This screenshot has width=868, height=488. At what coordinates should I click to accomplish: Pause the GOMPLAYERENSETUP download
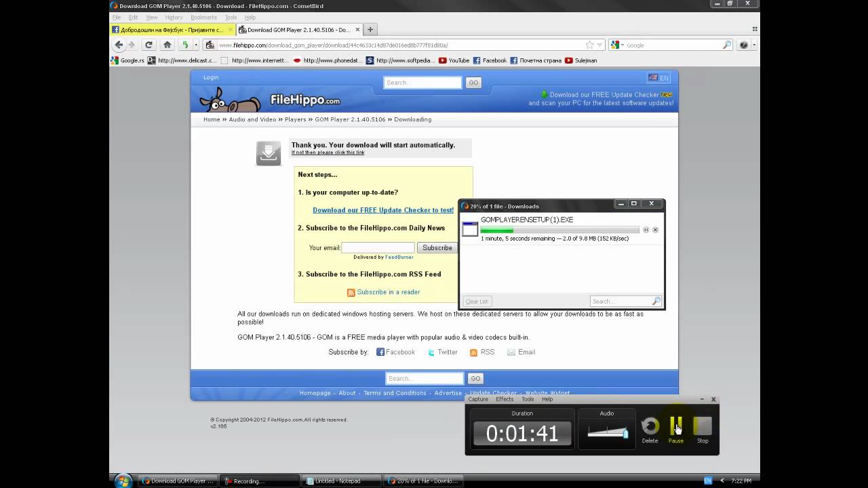pos(646,230)
